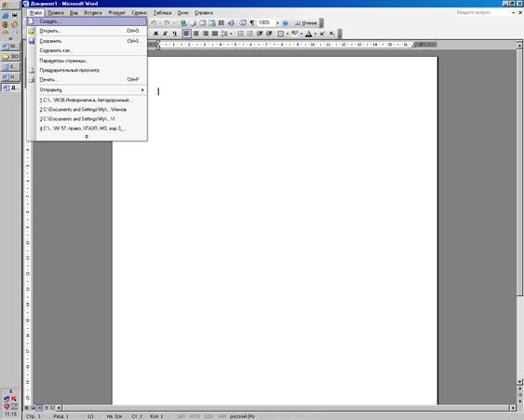Screen dimensions: 524x420
Task: Click the font color A icon
Action: coord(309,34)
